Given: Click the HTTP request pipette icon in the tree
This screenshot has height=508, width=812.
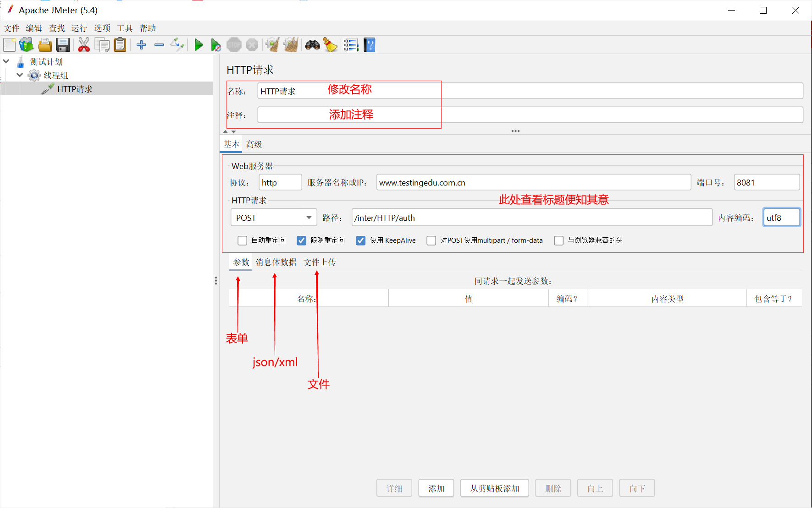Looking at the screenshot, I should coord(48,89).
